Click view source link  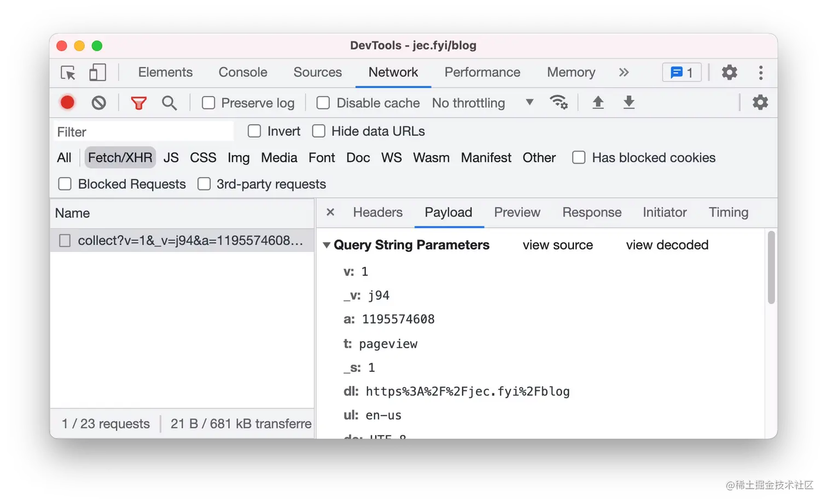coord(558,245)
